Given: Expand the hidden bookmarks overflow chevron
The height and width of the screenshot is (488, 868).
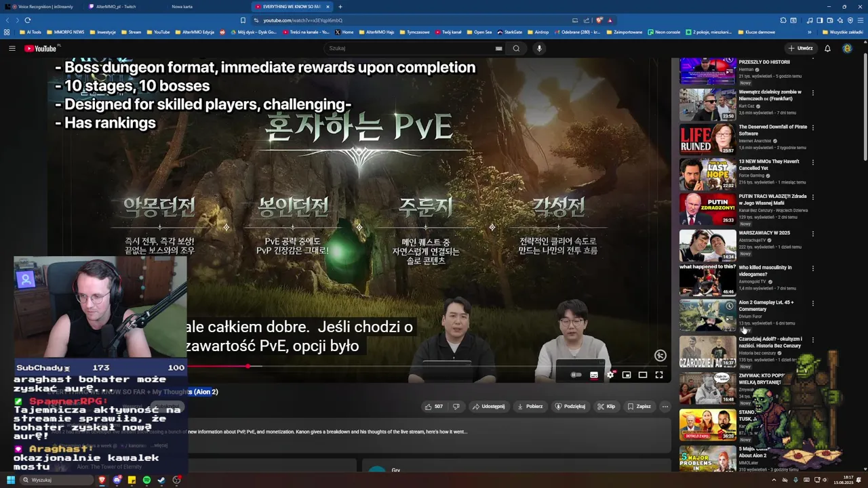Looking at the screenshot, I should (x=809, y=32).
